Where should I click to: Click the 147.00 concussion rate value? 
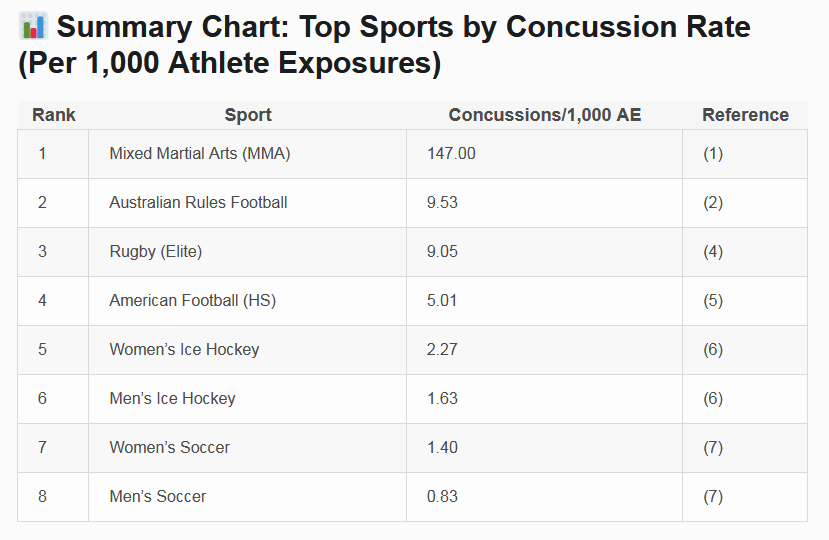coord(451,154)
